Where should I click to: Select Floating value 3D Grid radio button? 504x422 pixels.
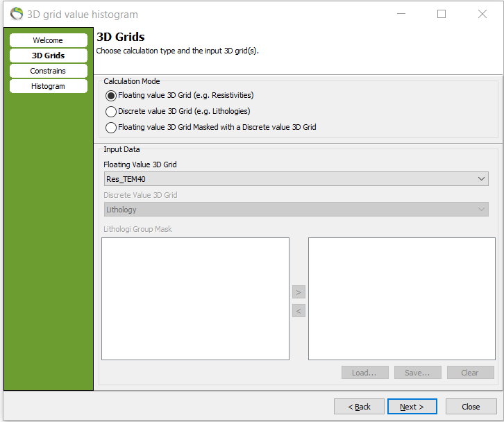click(x=111, y=95)
